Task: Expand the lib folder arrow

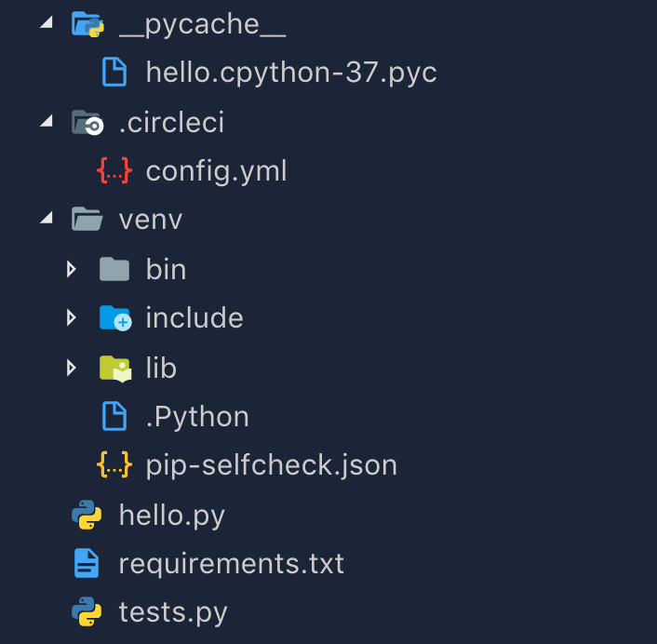Action: [x=72, y=369]
